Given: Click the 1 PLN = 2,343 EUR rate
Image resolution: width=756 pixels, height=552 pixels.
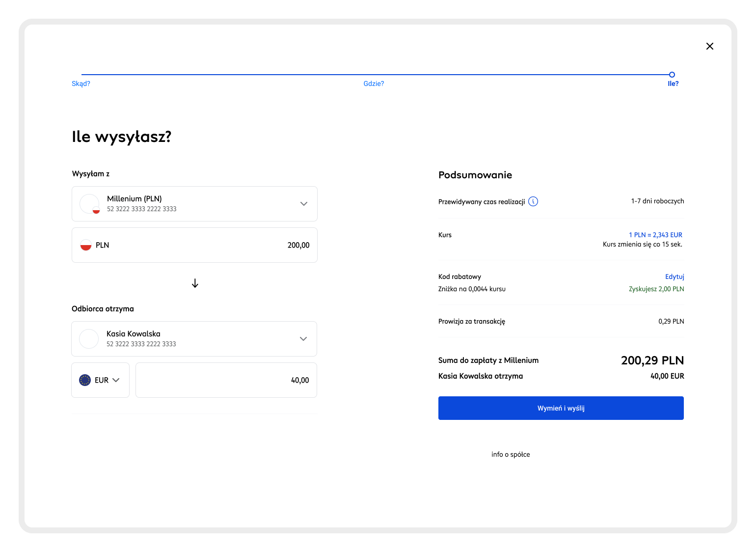Looking at the screenshot, I should (655, 235).
